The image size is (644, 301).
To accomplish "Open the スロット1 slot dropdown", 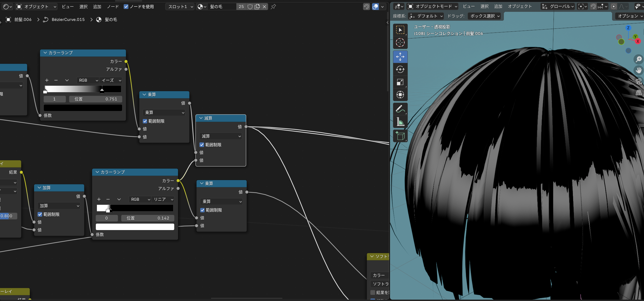I will (x=180, y=7).
